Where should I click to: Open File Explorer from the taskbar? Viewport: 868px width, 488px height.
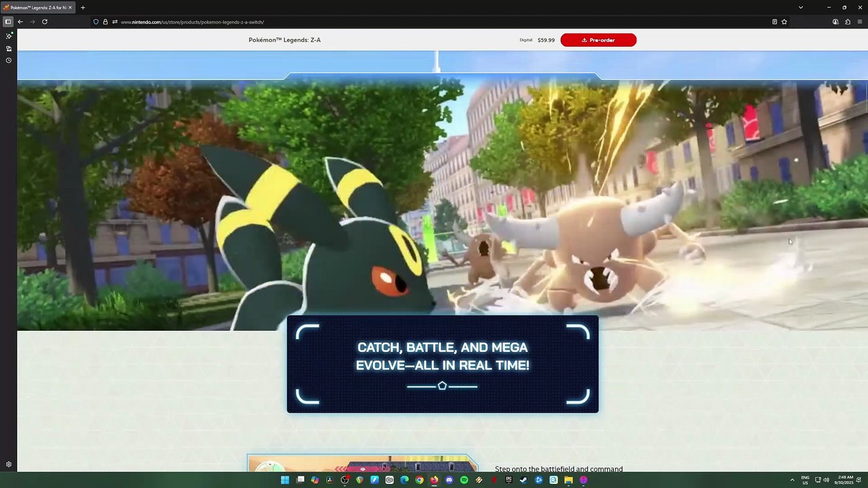pyautogui.click(x=568, y=480)
